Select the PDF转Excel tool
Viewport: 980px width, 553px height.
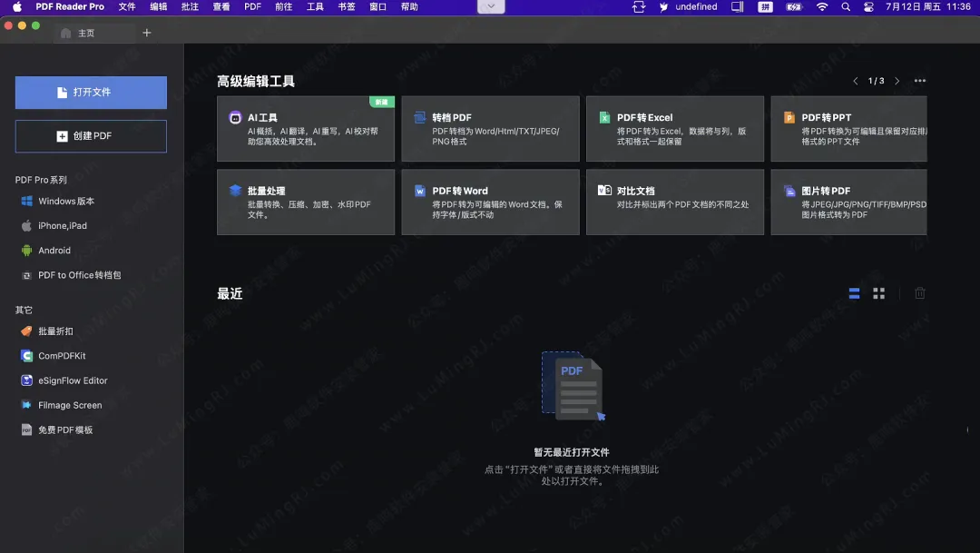[x=674, y=128]
